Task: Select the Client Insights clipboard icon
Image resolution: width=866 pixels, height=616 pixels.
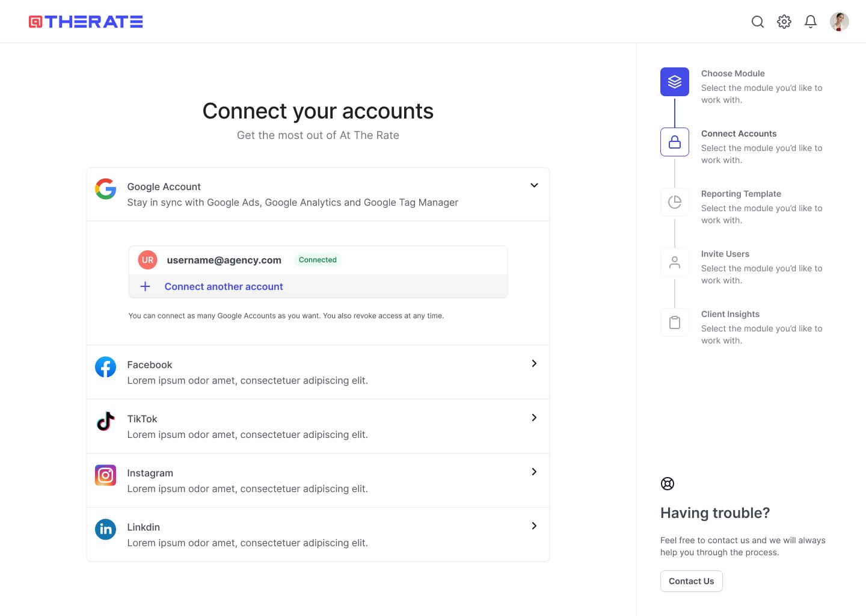Action: point(675,322)
